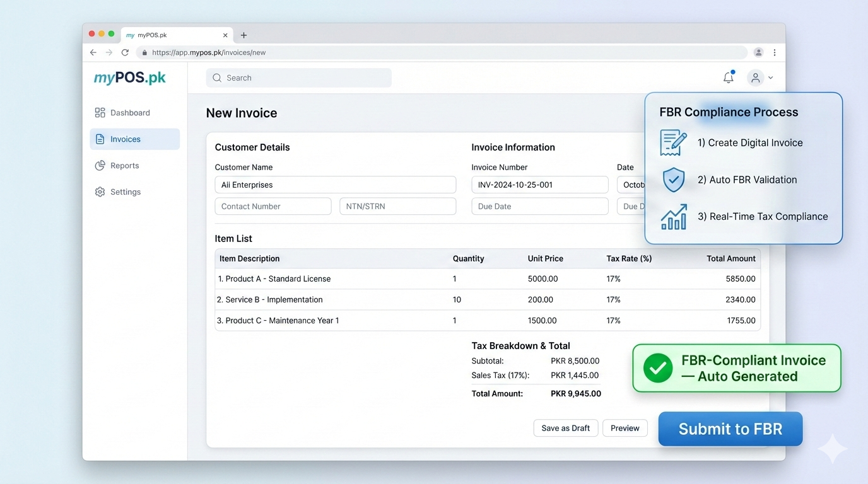Click the Item Description column header

tap(249, 258)
